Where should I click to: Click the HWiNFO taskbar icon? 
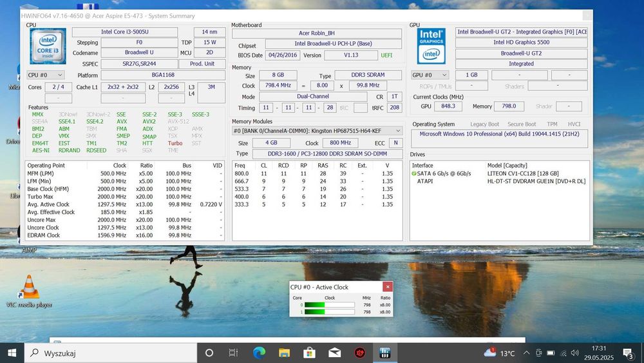coord(385,353)
